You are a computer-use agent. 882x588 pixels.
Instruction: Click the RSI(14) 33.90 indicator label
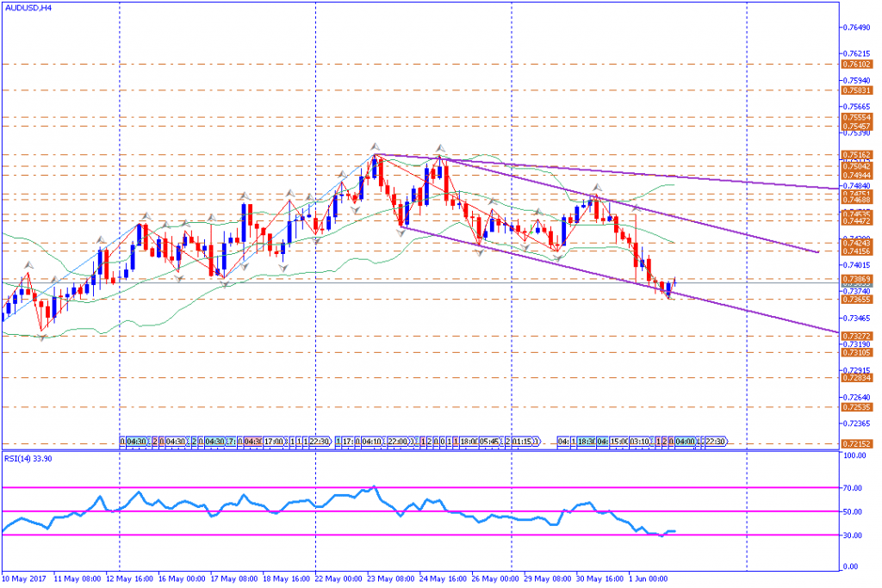(x=28, y=459)
